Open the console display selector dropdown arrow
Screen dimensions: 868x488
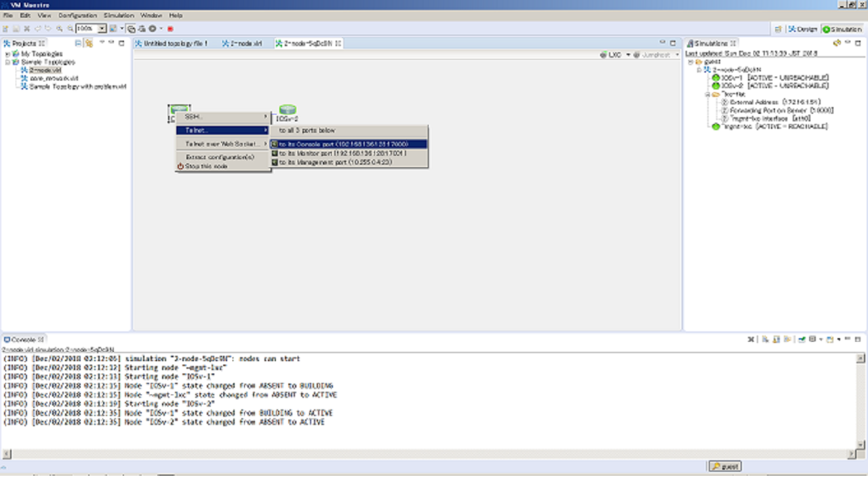pos(821,339)
